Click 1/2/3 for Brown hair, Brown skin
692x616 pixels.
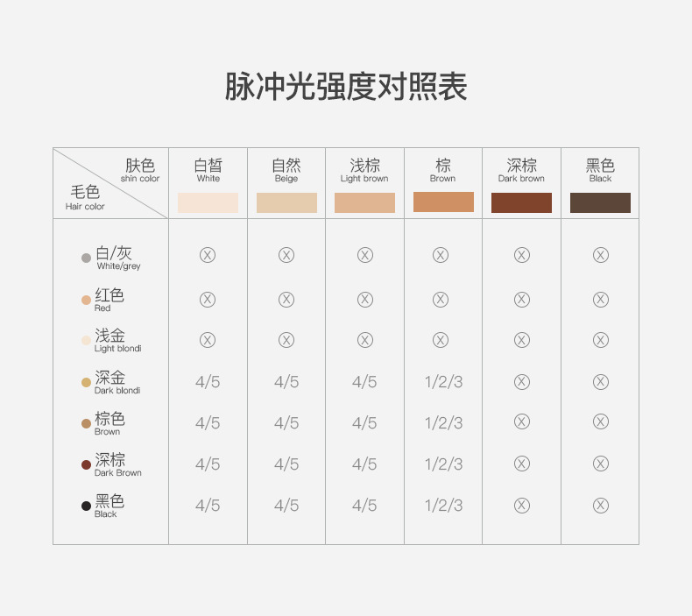(443, 423)
